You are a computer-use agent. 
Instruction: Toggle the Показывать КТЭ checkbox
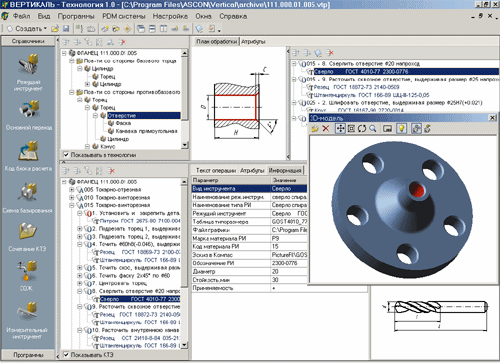coord(66,355)
